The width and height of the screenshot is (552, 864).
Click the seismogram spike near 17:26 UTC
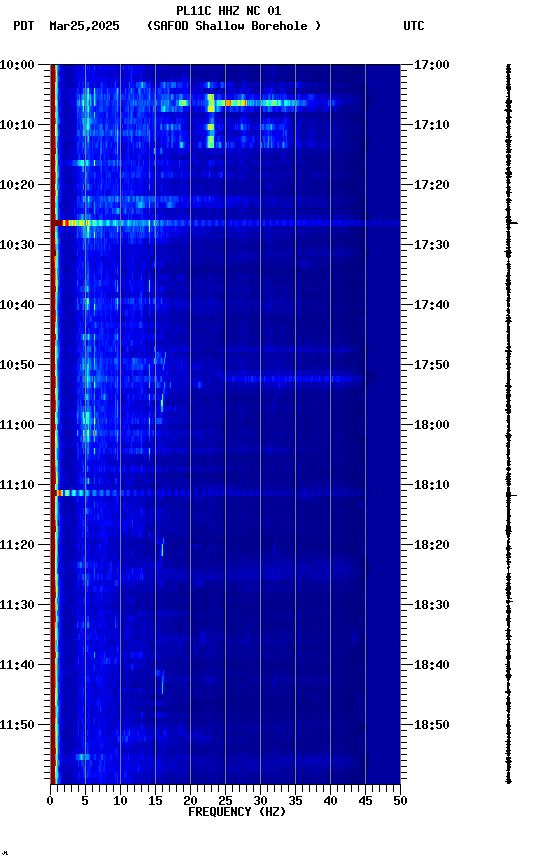(x=512, y=223)
